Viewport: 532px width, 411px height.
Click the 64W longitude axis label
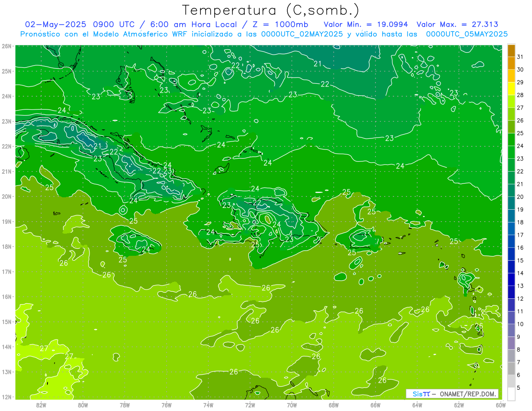[417, 405]
